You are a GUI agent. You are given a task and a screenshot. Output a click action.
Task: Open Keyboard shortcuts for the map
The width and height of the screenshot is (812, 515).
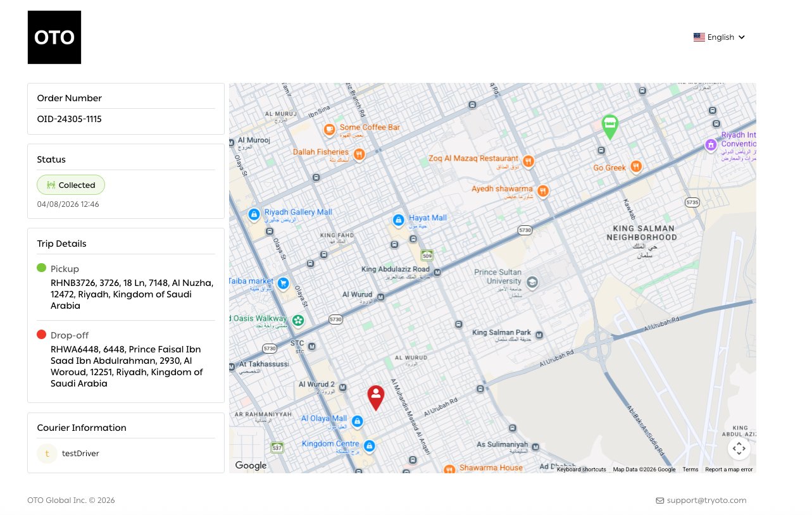coord(582,469)
